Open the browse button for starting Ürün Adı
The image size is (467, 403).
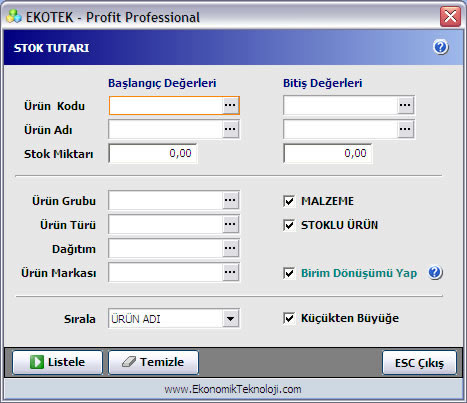tap(230, 129)
